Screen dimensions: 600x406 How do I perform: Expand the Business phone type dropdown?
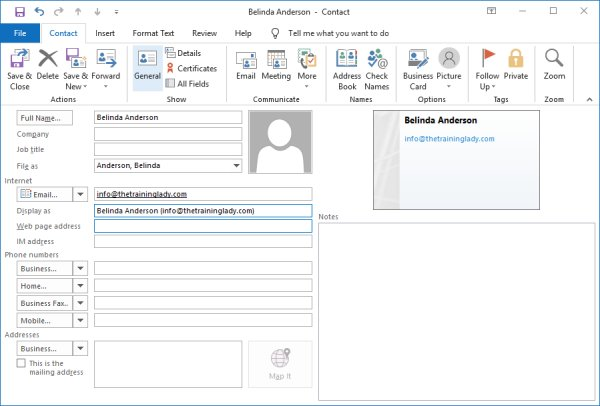[x=80, y=269]
